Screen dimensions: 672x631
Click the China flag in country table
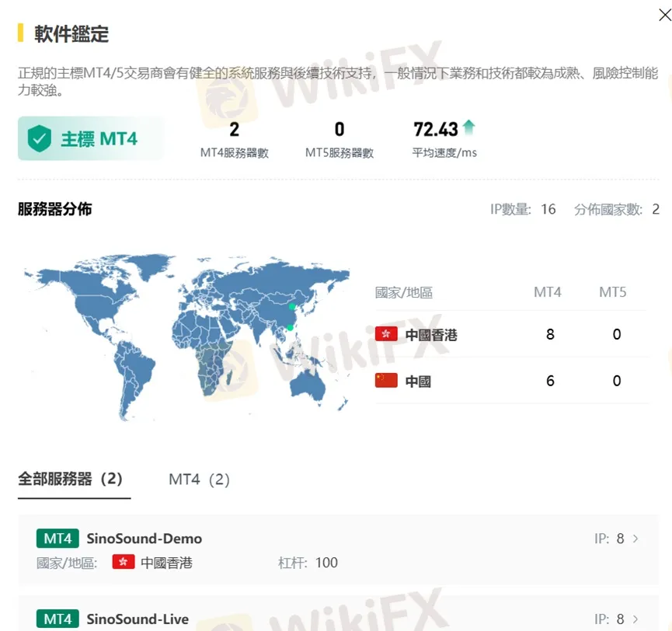386,380
